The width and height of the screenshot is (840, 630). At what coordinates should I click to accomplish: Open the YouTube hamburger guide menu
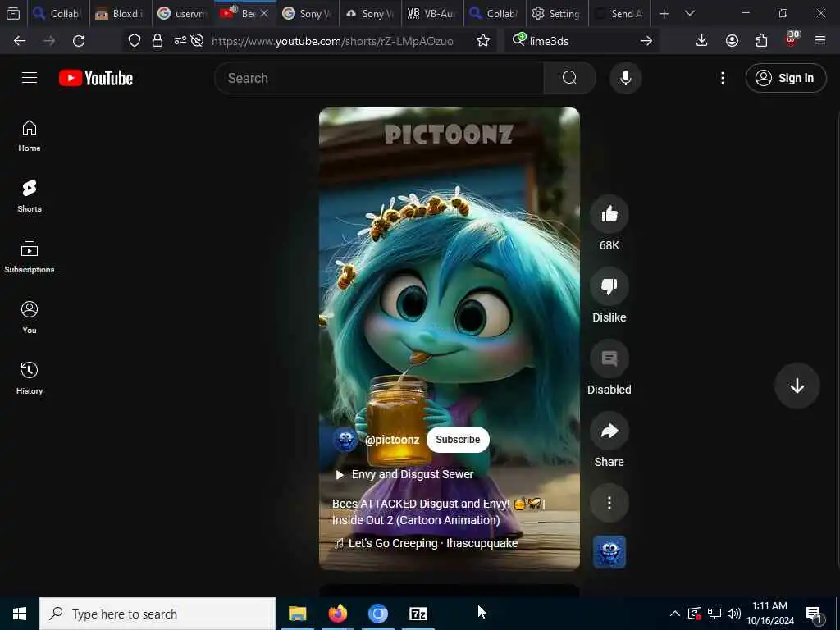point(30,78)
